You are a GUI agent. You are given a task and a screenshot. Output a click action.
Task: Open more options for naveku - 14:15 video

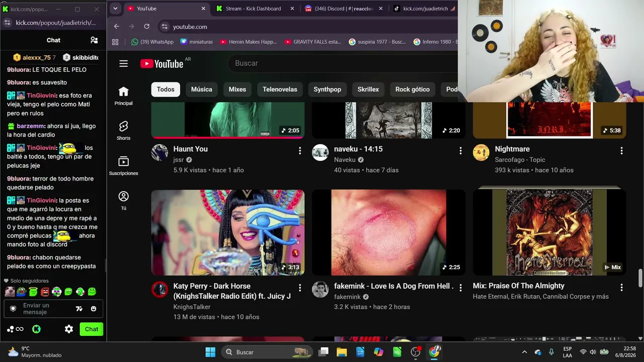(460, 151)
